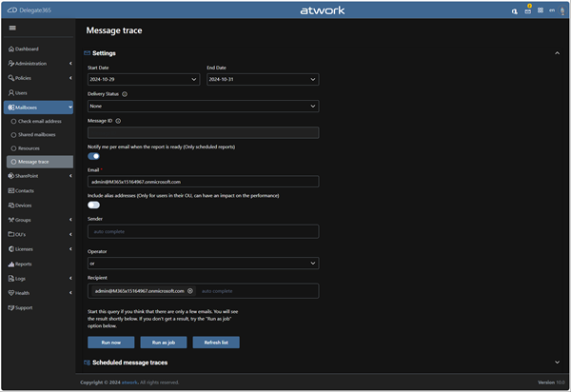The height and width of the screenshot is (392, 571).
Task: Click the Run as job button
Action: pyautogui.click(x=164, y=343)
